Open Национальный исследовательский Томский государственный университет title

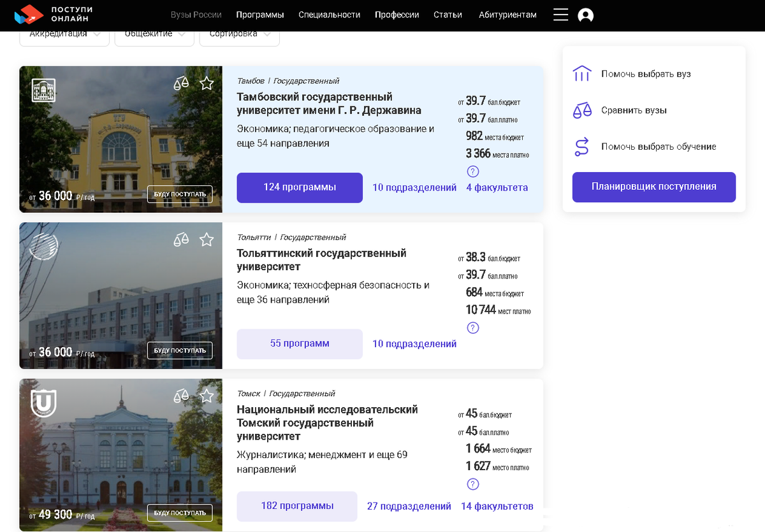coord(327,423)
